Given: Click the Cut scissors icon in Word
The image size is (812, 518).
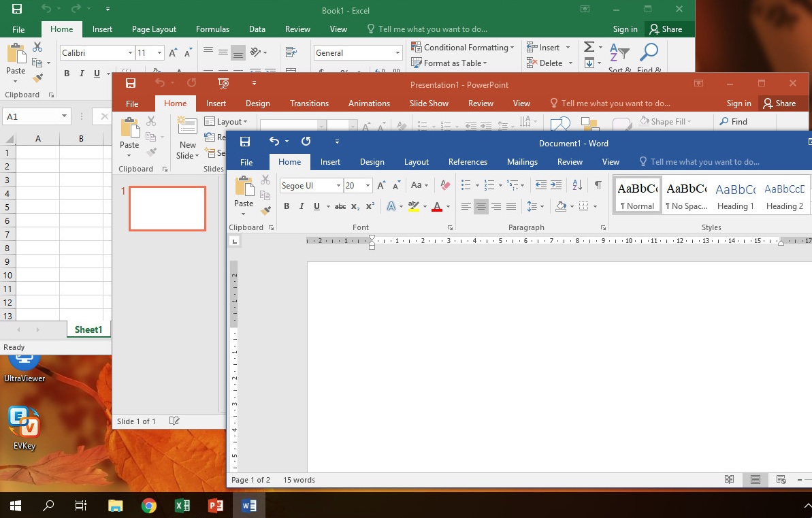Looking at the screenshot, I should pyautogui.click(x=265, y=179).
